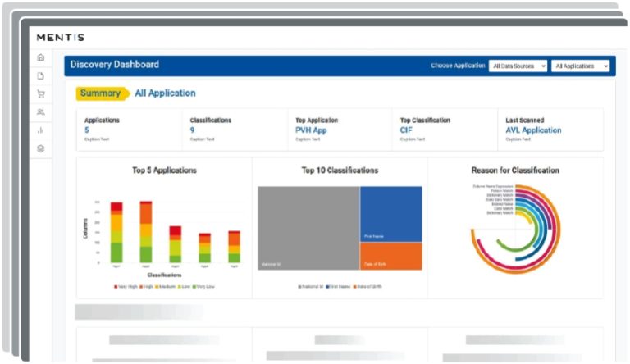Open the Home icon in sidebar
630x364 pixels.
(41, 57)
